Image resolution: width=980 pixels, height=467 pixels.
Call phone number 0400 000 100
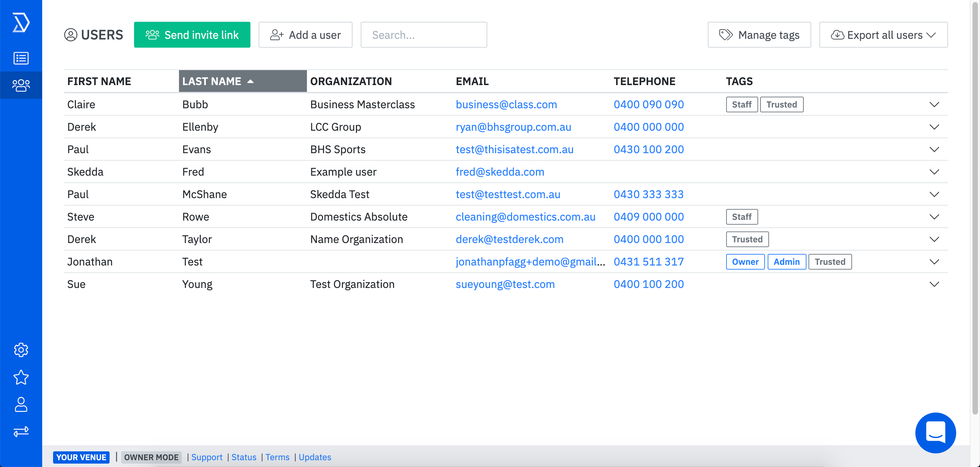(649, 239)
